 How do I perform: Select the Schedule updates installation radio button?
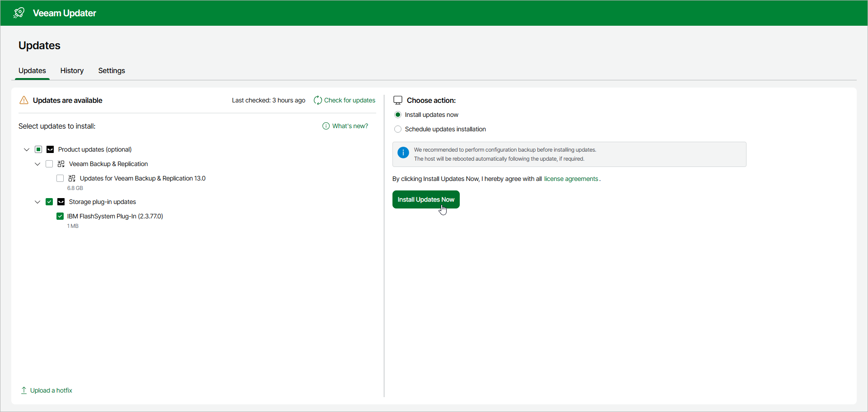398,129
